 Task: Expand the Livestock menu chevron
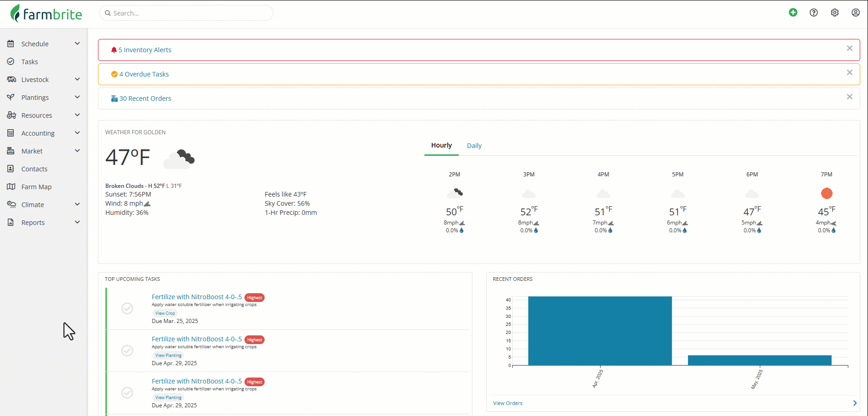[77, 79]
